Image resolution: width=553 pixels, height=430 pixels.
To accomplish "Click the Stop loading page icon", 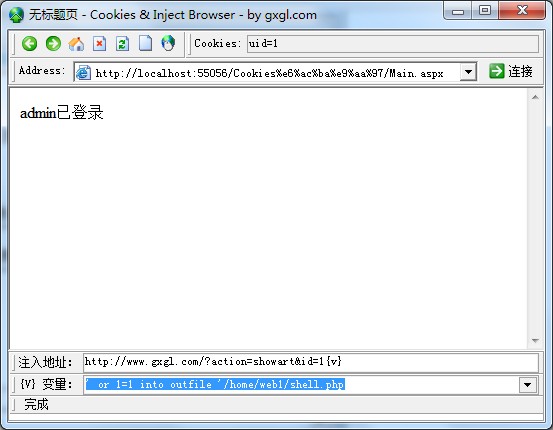I will click(x=99, y=44).
